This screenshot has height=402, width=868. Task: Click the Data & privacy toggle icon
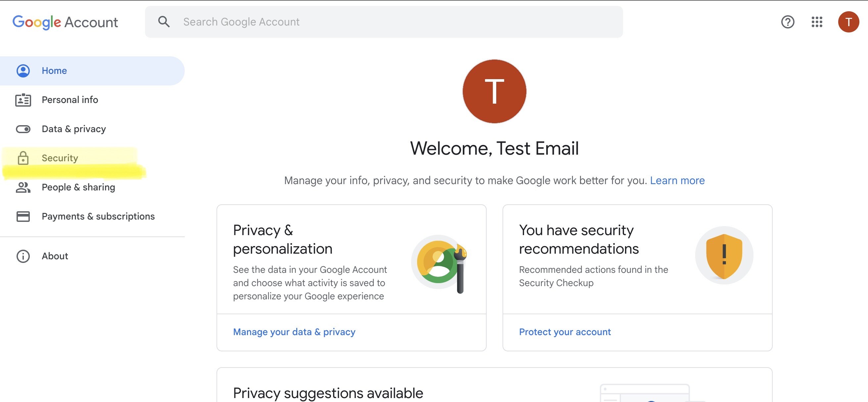tap(23, 129)
